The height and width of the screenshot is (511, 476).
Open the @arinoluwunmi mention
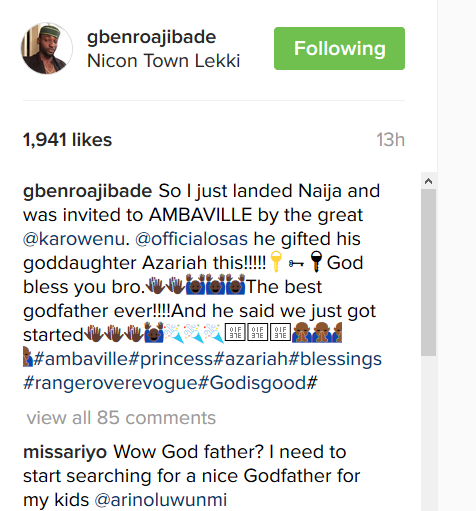pyautogui.click(x=161, y=500)
